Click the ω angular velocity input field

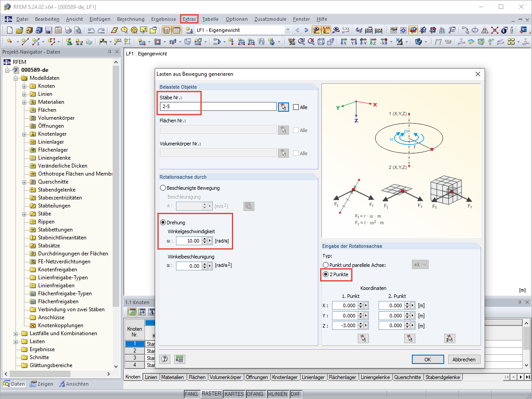tap(189, 241)
